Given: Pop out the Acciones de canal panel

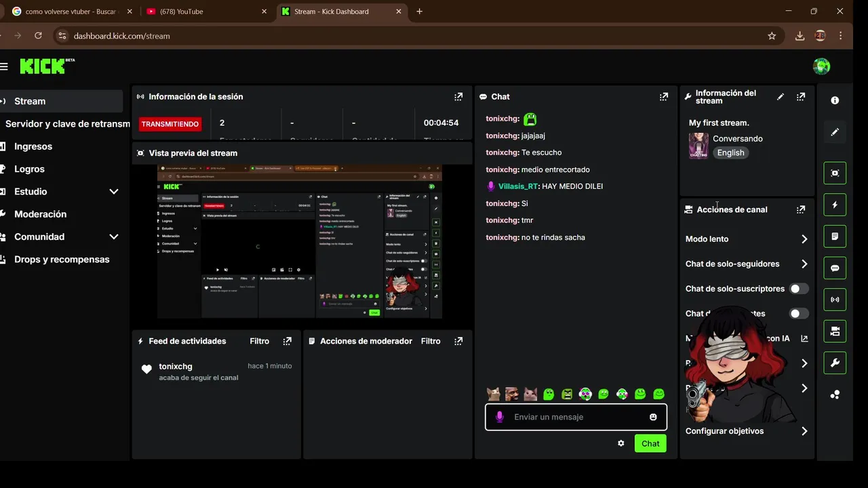Looking at the screenshot, I should (x=801, y=209).
